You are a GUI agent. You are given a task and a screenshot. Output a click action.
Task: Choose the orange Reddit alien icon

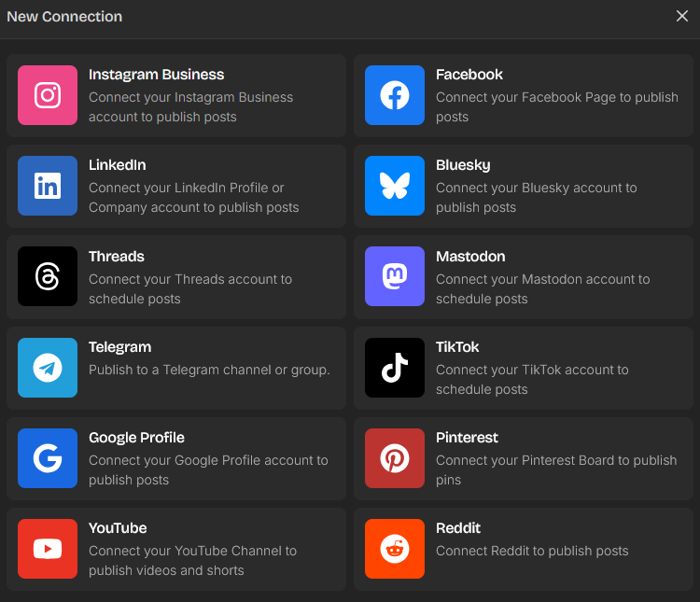(395, 549)
